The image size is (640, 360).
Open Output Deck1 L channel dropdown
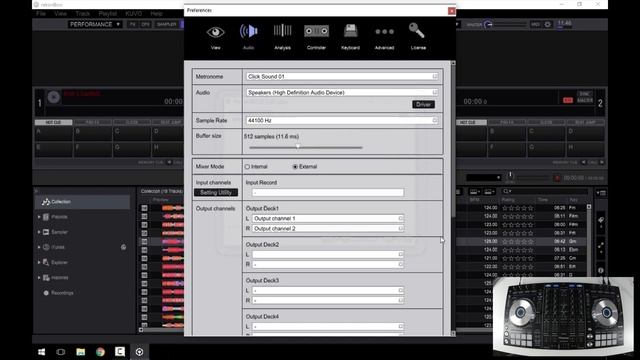pos(328,218)
